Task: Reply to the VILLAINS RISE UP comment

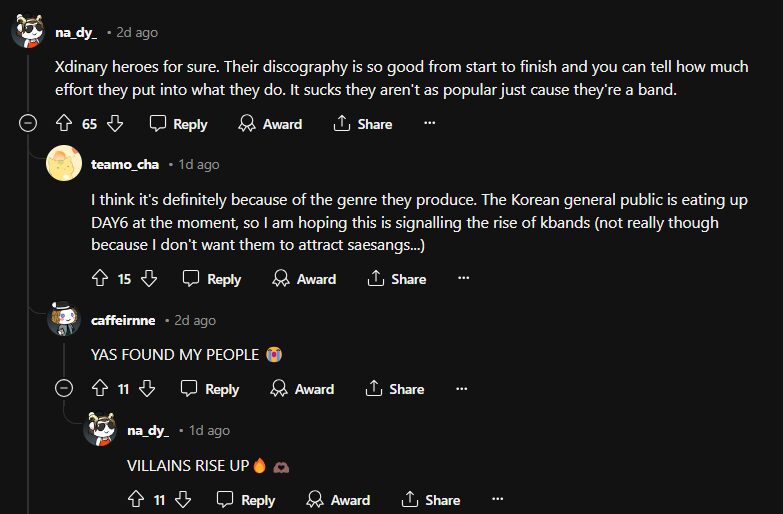Action: pos(246,499)
